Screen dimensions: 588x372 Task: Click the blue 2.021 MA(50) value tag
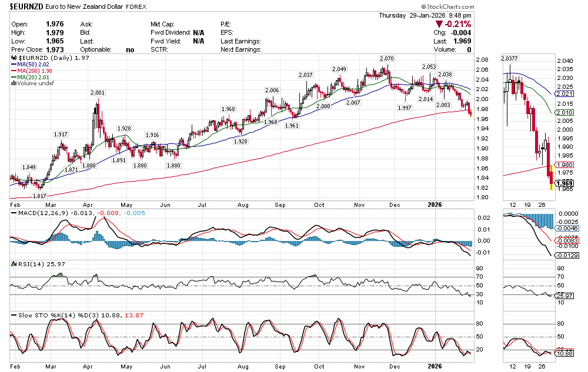click(564, 94)
